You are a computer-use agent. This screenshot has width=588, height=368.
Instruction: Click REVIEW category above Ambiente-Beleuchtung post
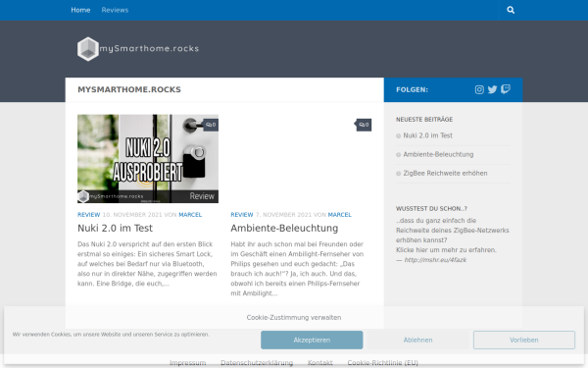click(x=242, y=215)
